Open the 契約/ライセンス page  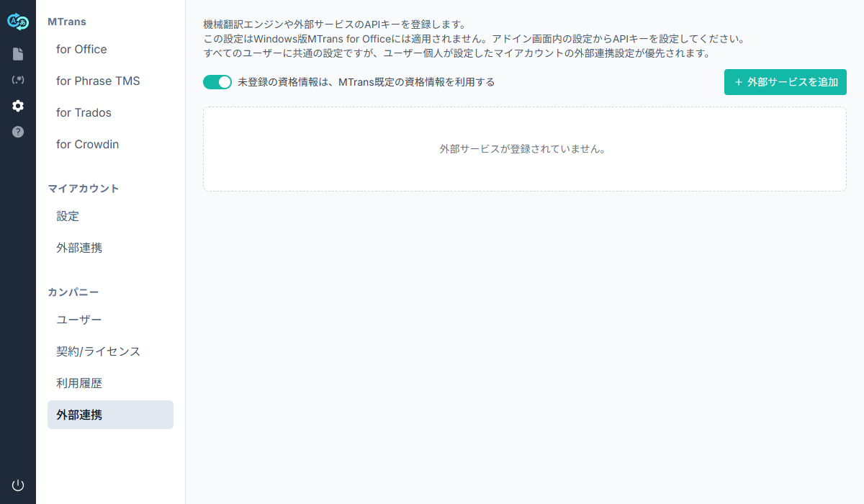(x=110, y=351)
